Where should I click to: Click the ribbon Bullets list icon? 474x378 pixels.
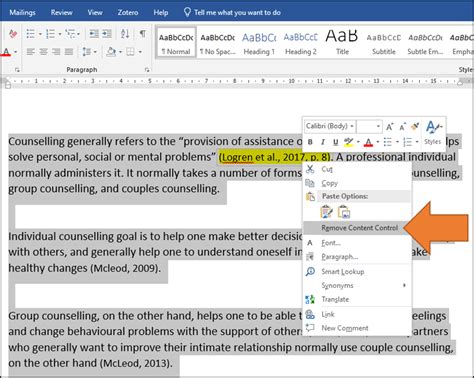(x=31, y=34)
